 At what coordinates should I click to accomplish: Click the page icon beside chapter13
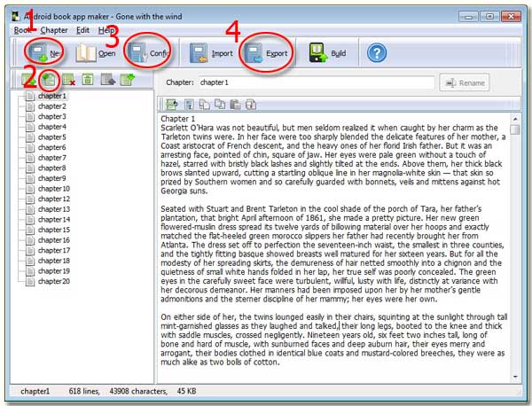click(30, 209)
